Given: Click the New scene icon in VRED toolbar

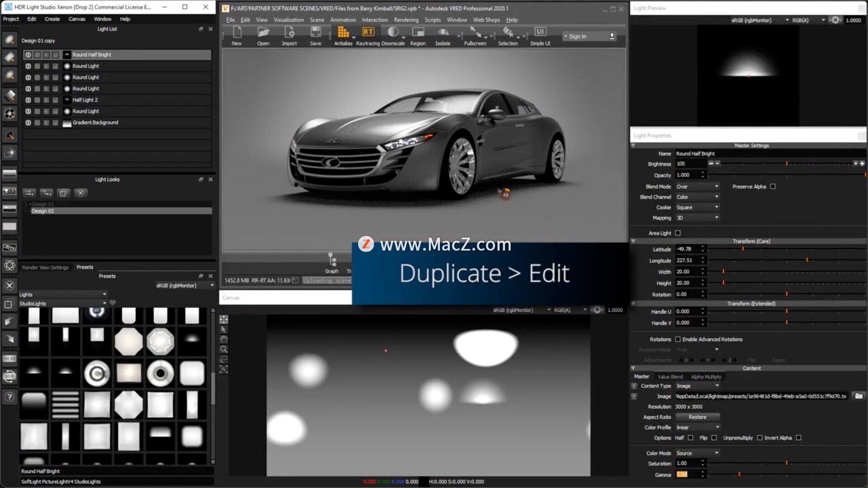Looking at the screenshot, I should point(237,32).
